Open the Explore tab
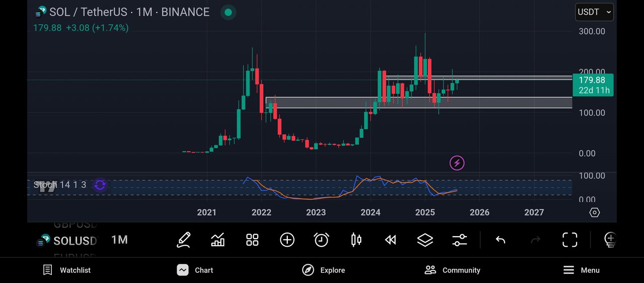 [x=324, y=270]
